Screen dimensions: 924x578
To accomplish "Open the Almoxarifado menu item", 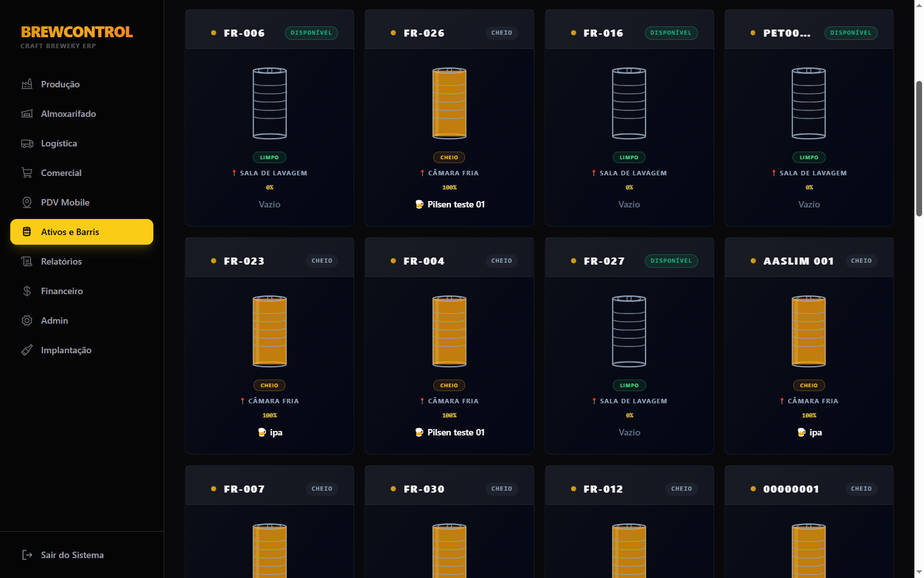I will click(x=81, y=114).
